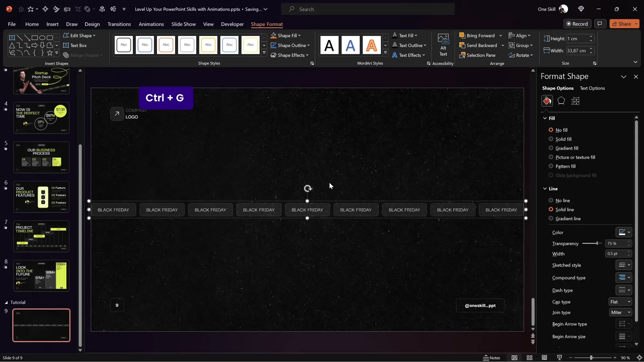Enable Gradient line option
The width and height of the screenshot is (644, 362).
[x=551, y=219]
